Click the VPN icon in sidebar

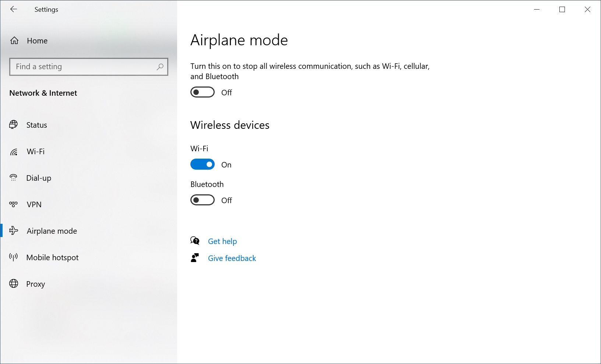click(x=14, y=204)
